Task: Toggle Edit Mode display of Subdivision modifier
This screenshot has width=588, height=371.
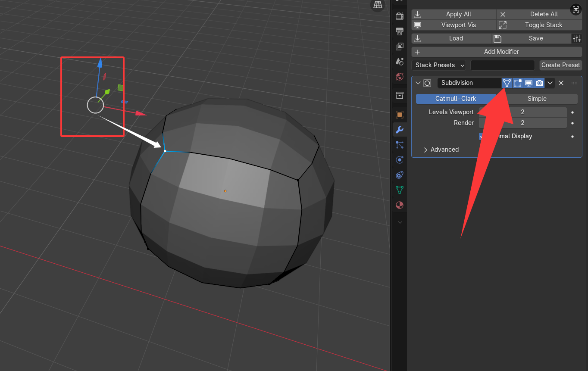Action: coord(518,83)
